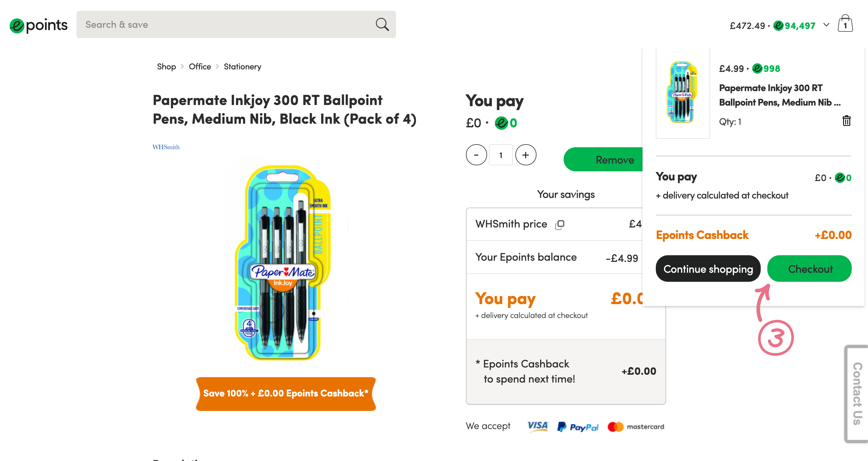The height and width of the screenshot is (461, 868).
Task: Click the WHSmith brand logo
Action: click(166, 147)
